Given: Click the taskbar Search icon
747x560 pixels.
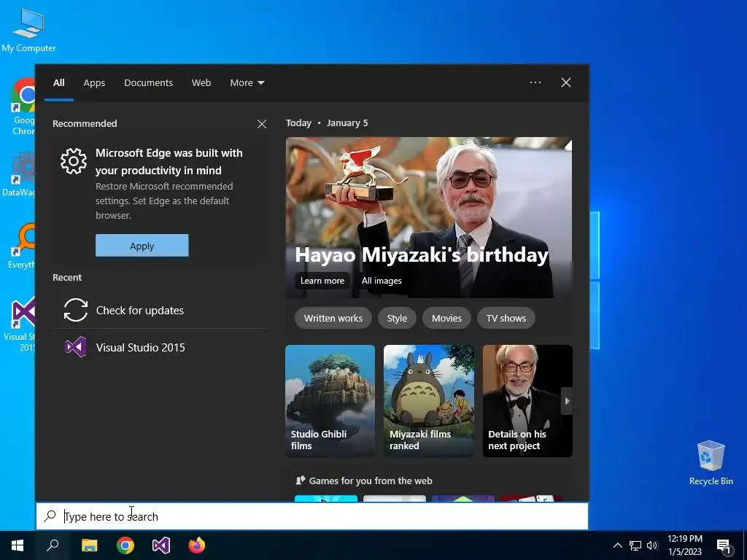Looking at the screenshot, I should [53, 545].
